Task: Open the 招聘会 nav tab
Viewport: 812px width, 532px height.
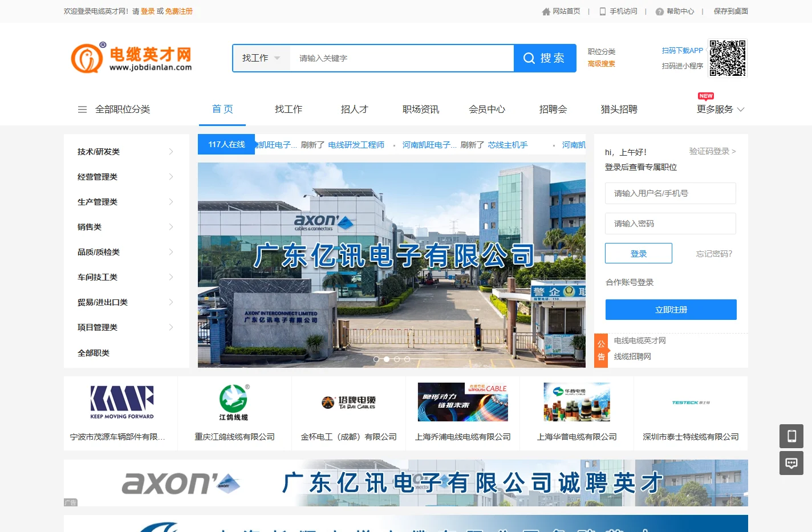Action: [x=553, y=109]
